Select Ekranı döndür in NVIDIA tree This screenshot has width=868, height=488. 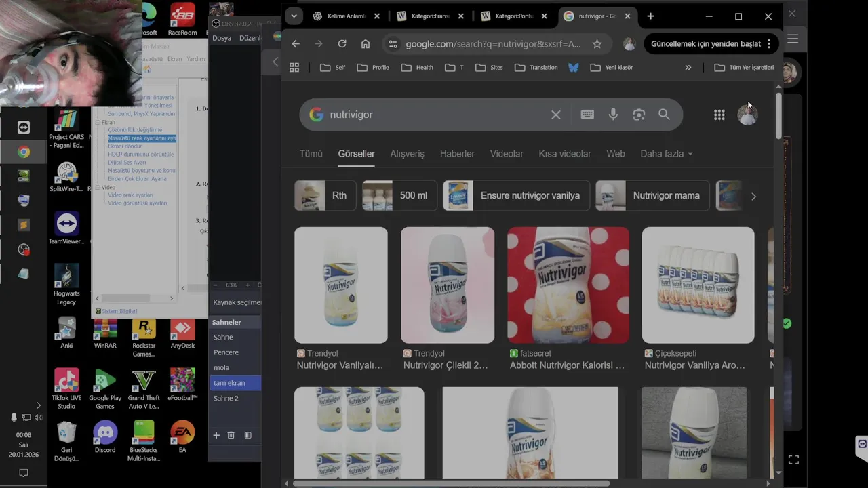(x=125, y=146)
